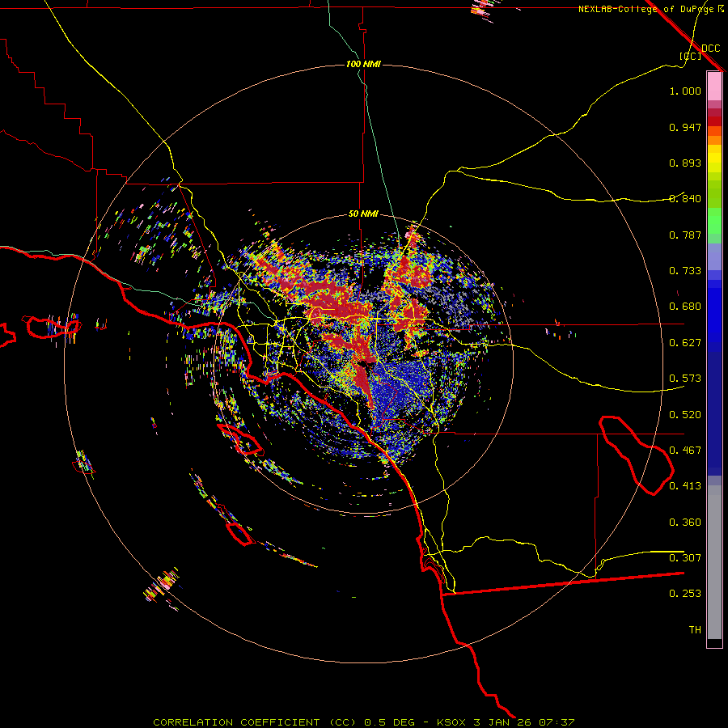This screenshot has width=728, height=728.
Task: Click the 0.733 legend value
Action: [685, 271]
